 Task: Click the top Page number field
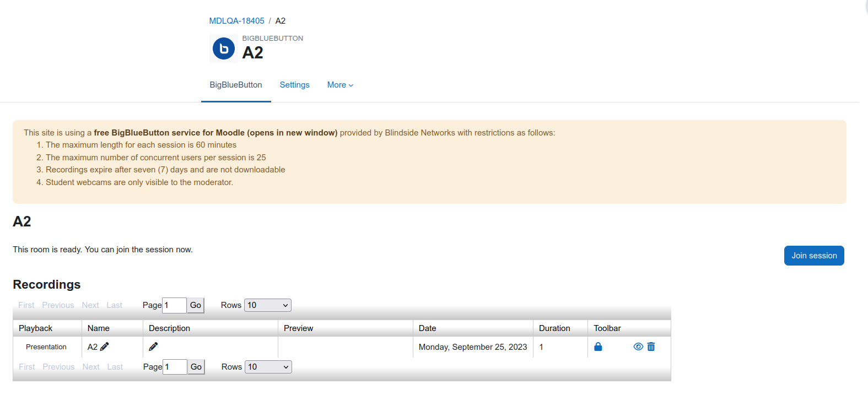tap(174, 305)
